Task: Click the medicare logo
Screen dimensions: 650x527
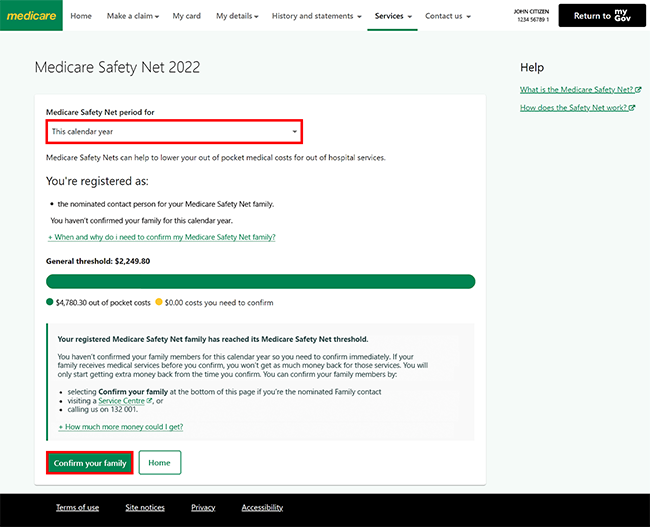Action: [31, 15]
